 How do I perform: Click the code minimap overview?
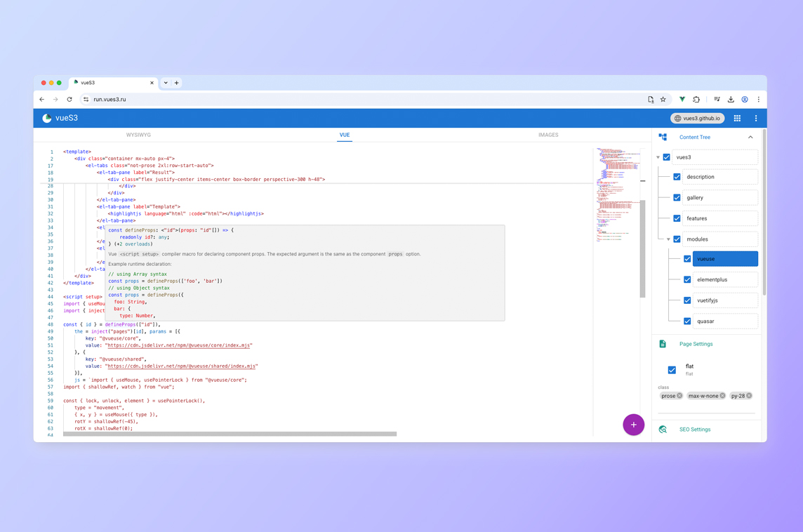tap(618, 194)
